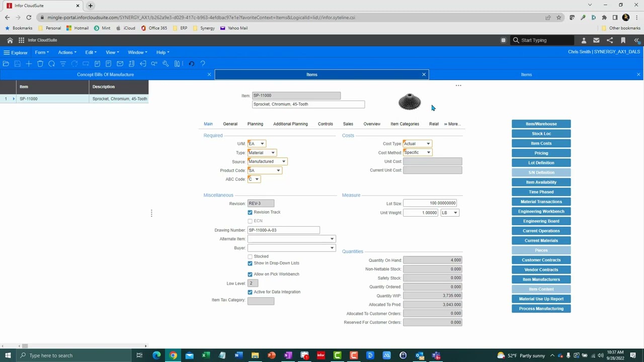
Task: Switch to the Item Categories tab
Action: [405, 124]
